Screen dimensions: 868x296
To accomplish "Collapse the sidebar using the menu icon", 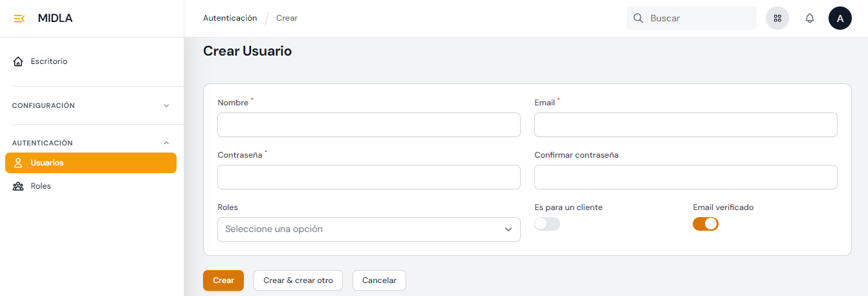I will [x=19, y=18].
